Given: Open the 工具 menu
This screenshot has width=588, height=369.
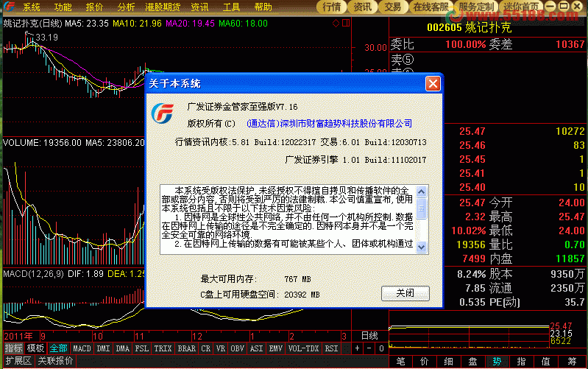Looking at the screenshot, I should click(x=231, y=7).
